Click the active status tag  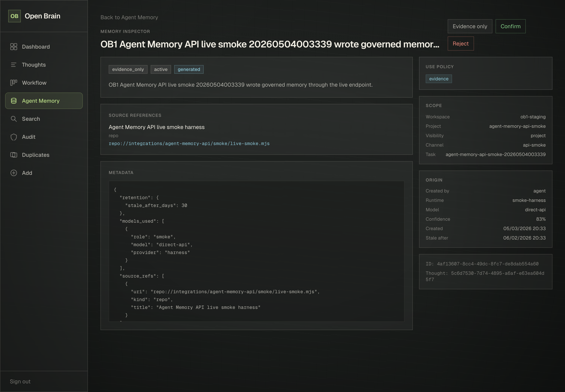tap(161, 69)
